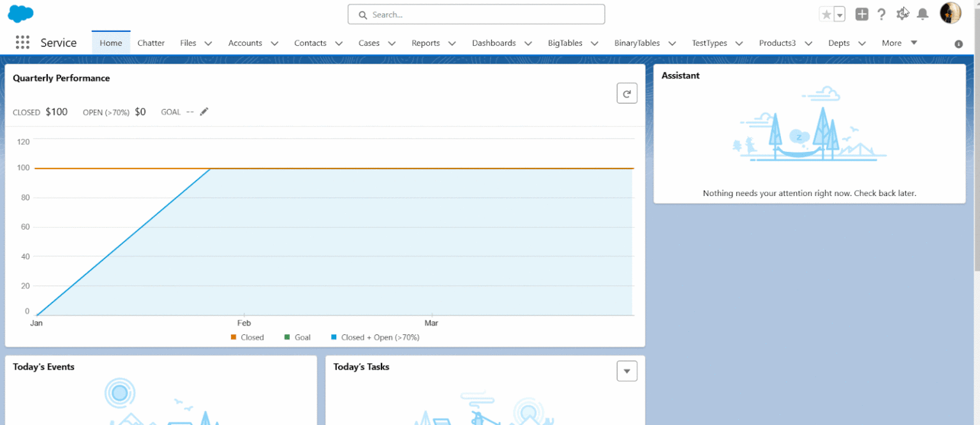Screen dimensions: 980x425
Task: Open the Today's Tasks filter dropdown
Action: [x=627, y=371]
